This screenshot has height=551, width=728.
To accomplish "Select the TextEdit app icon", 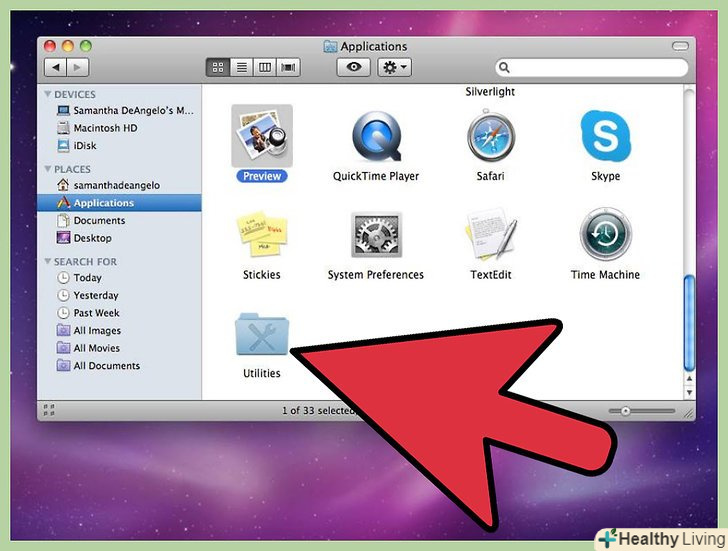I will point(491,234).
